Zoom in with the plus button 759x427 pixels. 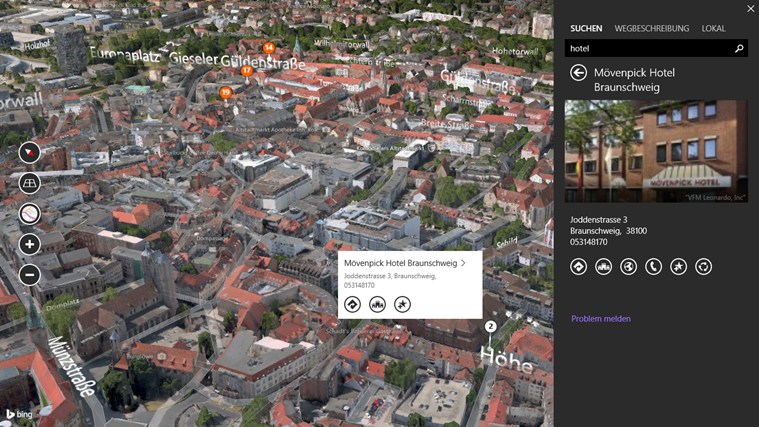click(30, 244)
